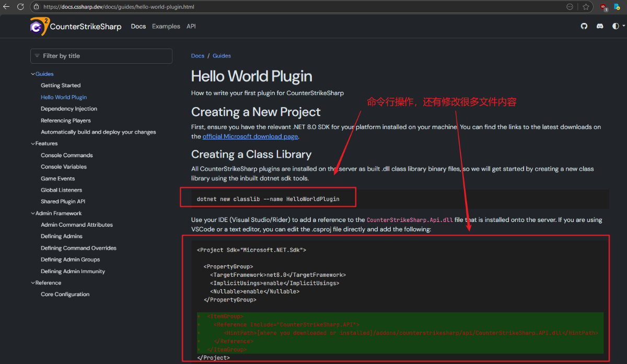Reload the page with the refresh icon

point(20,7)
